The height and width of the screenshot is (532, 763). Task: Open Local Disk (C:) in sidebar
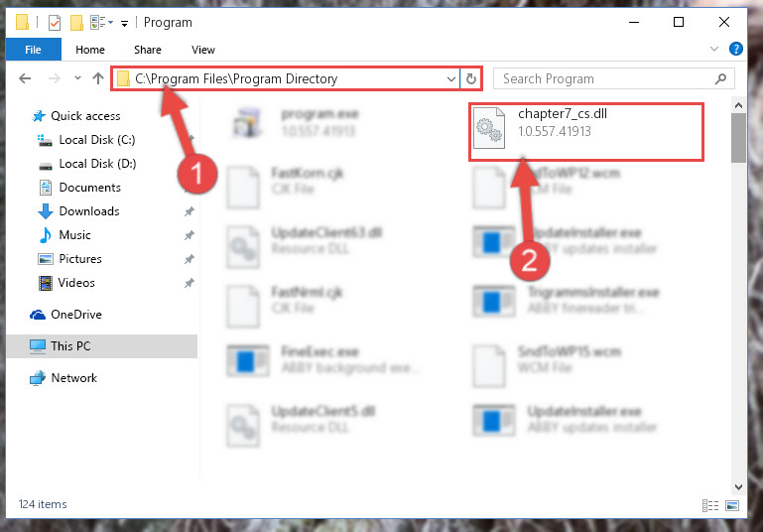(x=97, y=140)
